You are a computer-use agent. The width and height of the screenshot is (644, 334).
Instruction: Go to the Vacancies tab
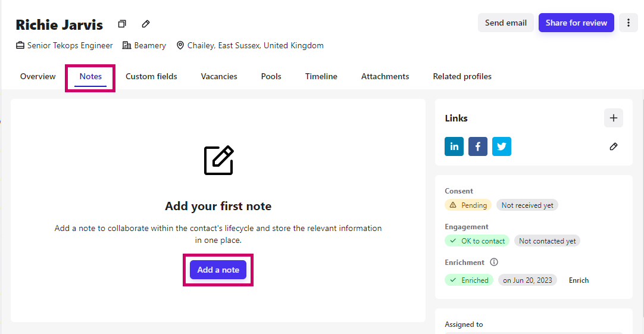[219, 76]
